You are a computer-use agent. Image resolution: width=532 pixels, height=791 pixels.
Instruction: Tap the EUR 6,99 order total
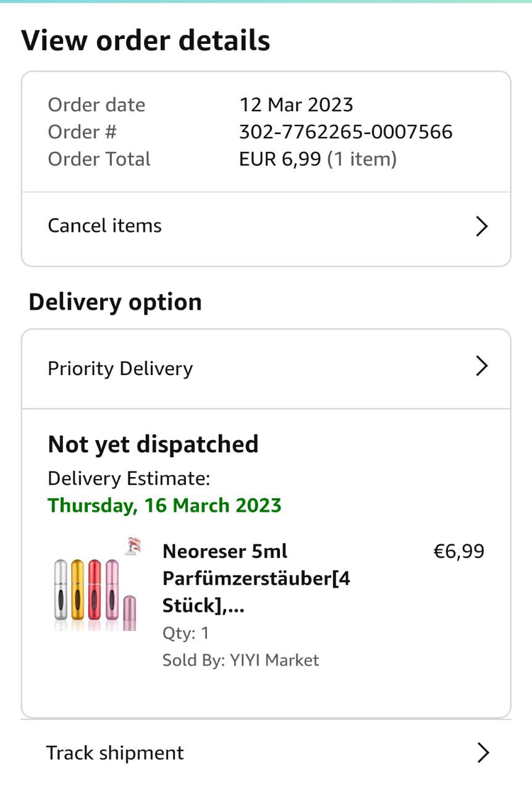coord(280,159)
